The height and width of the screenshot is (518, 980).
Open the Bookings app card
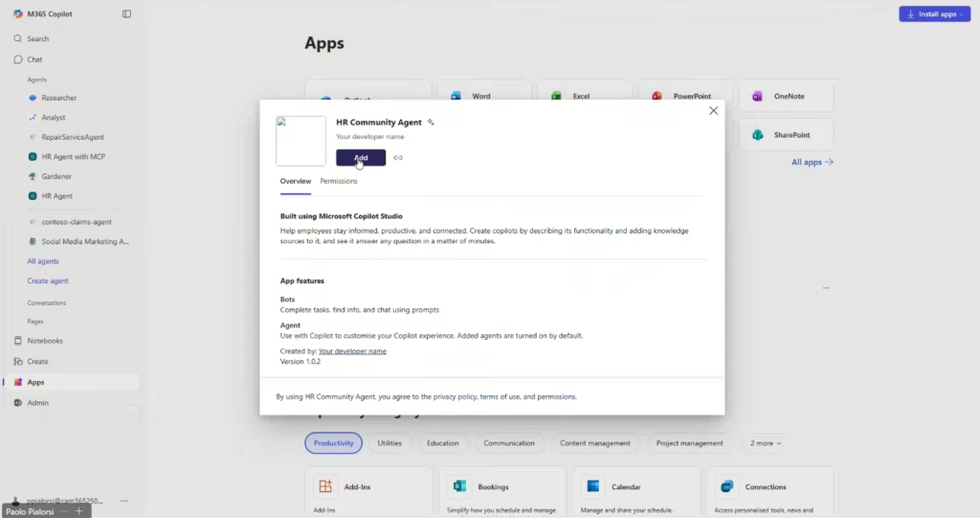click(501, 493)
